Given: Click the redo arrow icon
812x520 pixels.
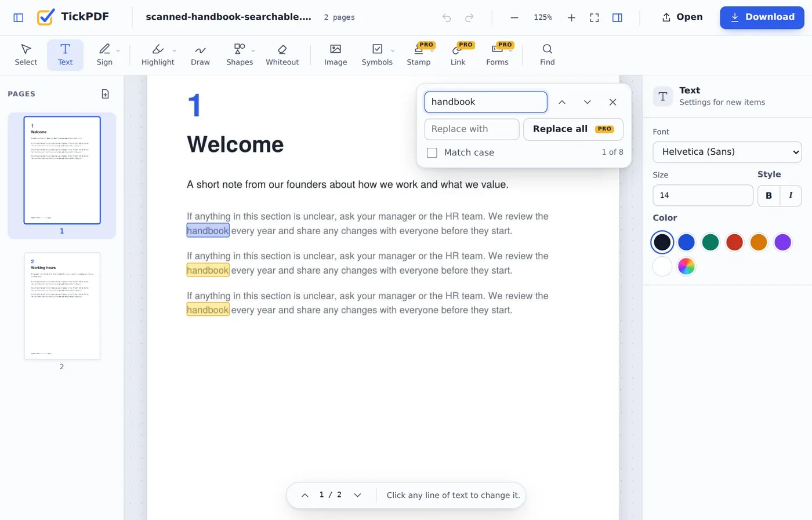Looking at the screenshot, I should 469,17.
